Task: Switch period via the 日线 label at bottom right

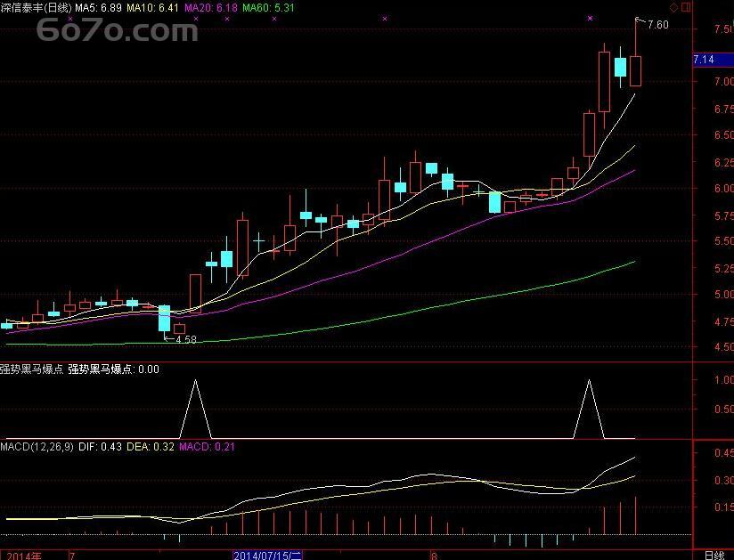Action: point(714,556)
